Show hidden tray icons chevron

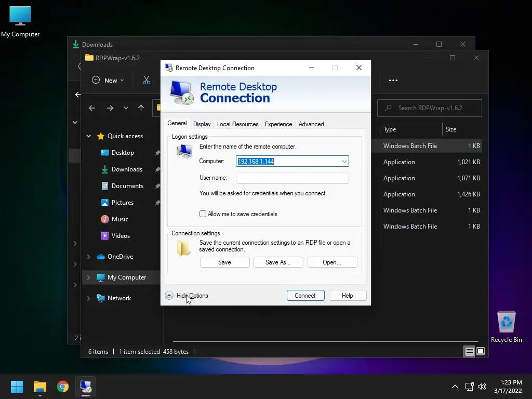click(455, 387)
